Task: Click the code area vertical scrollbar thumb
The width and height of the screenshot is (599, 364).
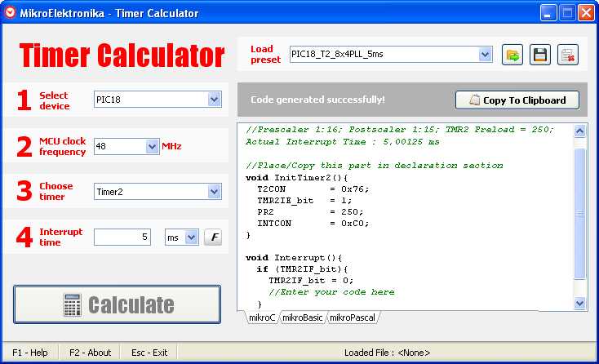Action: (x=580, y=214)
